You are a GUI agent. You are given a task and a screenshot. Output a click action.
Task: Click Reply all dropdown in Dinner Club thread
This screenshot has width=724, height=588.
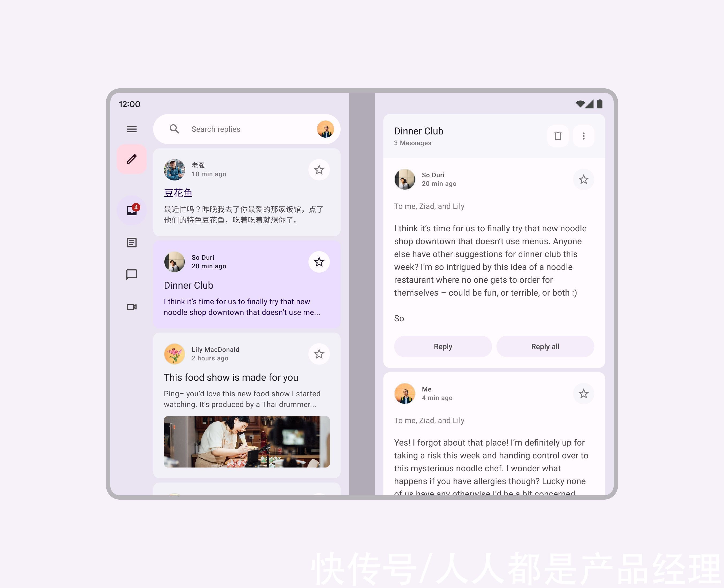tap(544, 346)
